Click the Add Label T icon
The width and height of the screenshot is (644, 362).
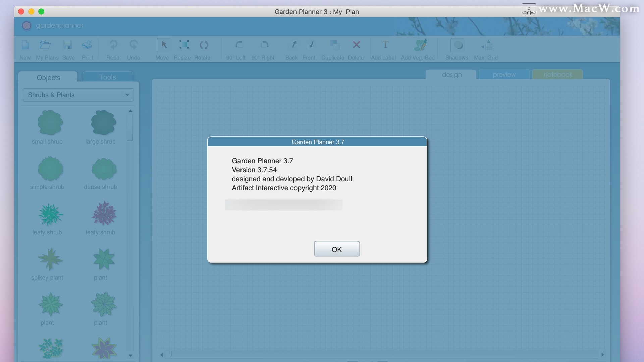[x=385, y=45]
